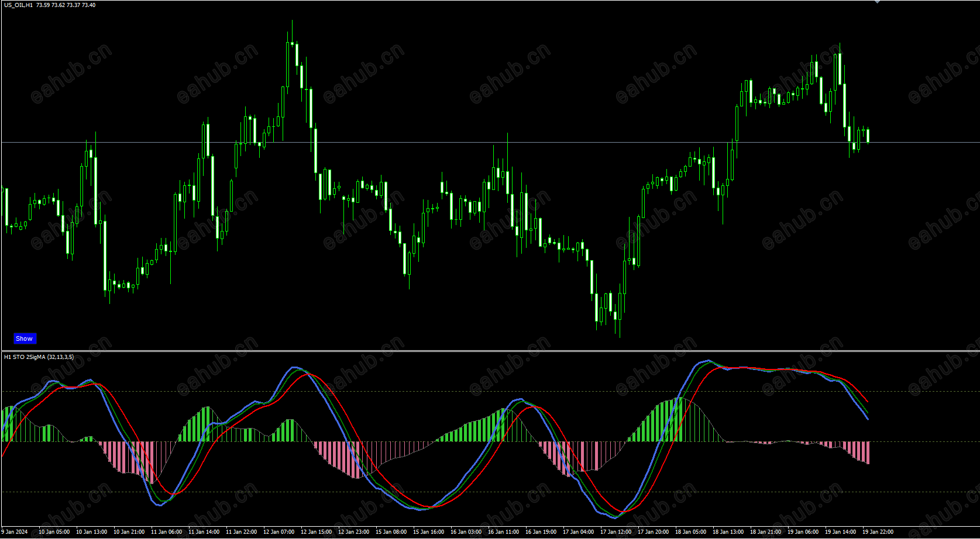Select the 11 Jan 22:00 time label

point(241,532)
